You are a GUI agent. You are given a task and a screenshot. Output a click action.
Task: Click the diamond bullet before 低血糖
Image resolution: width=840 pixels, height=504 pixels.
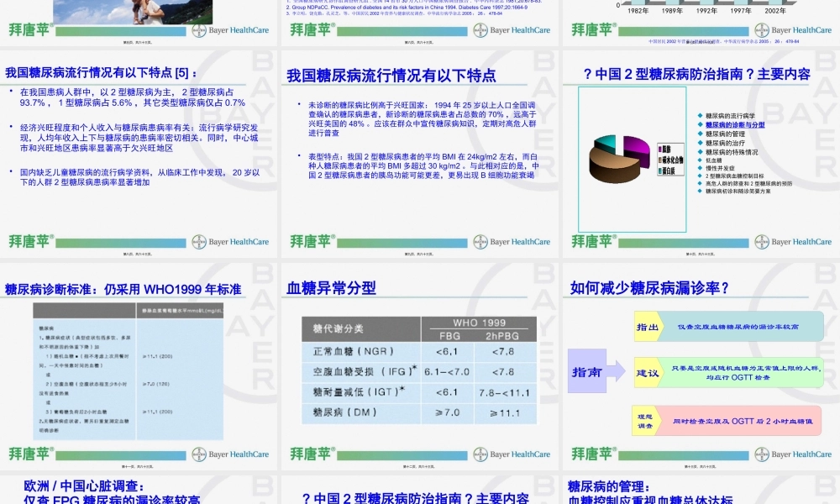pyautogui.click(x=699, y=159)
